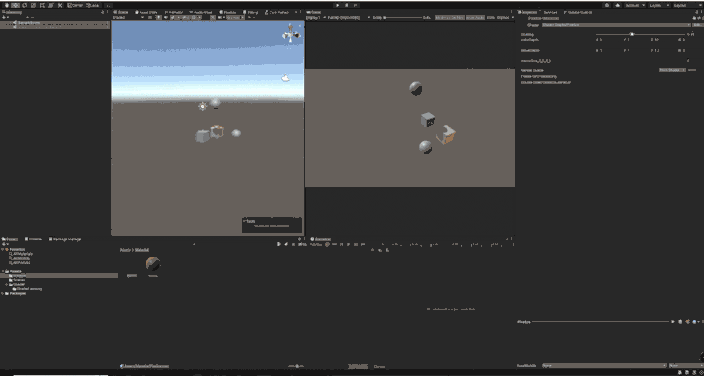This screenshot has width=704, height=376.
Task: Click the Inspector material property slider
Action: pos(640,34)
